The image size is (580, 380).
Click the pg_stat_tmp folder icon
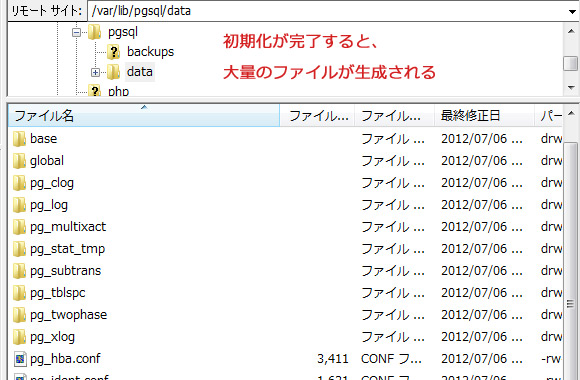click(x=19, y=249)
